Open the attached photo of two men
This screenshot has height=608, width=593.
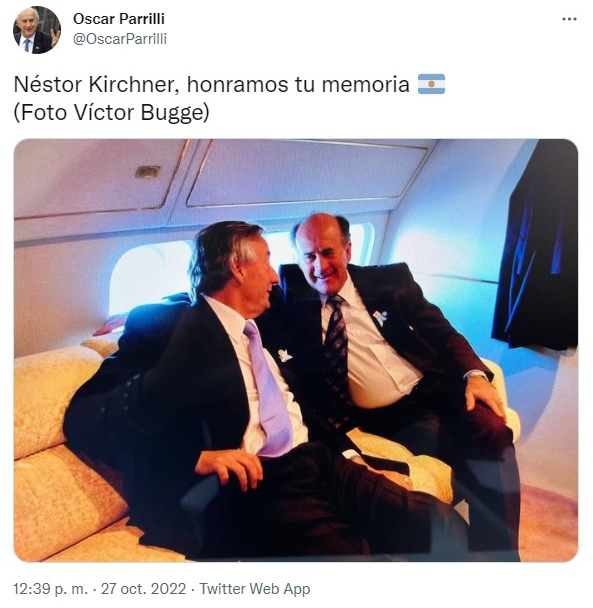click(x=296, y=350)
